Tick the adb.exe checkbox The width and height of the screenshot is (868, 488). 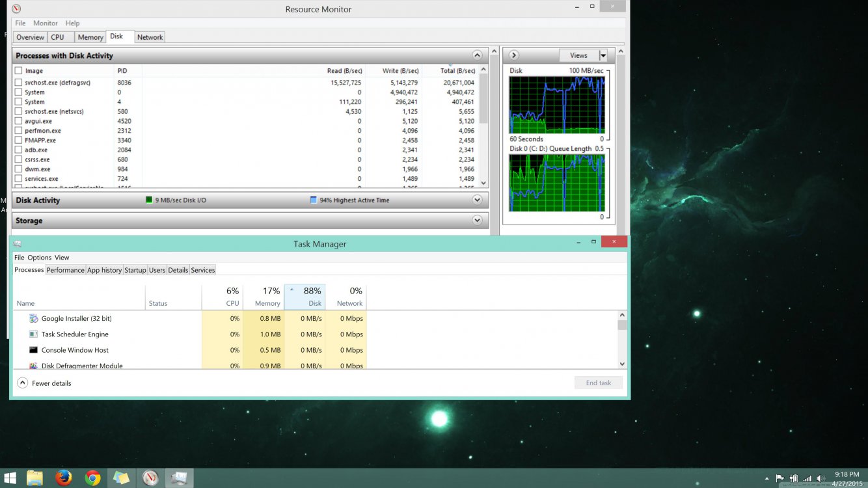pyautogui.click(x=18, y=150)
